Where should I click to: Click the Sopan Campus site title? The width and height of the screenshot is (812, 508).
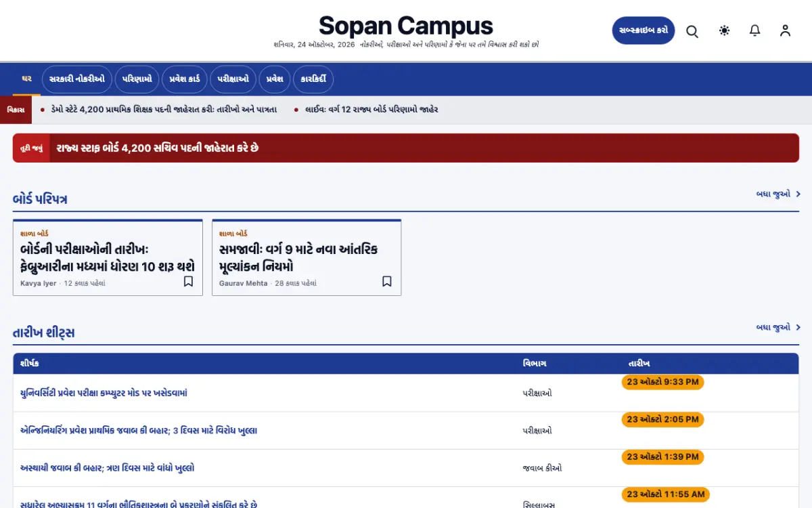coord(406,26)
